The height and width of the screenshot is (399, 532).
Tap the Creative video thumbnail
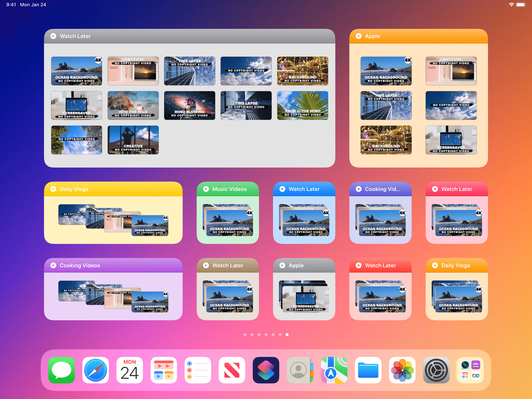(133, 140)
